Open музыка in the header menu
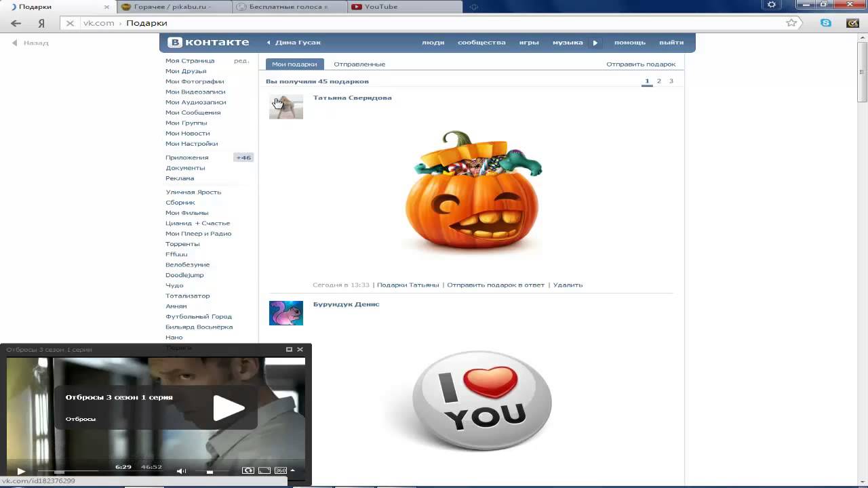 (x=568, y=43)
